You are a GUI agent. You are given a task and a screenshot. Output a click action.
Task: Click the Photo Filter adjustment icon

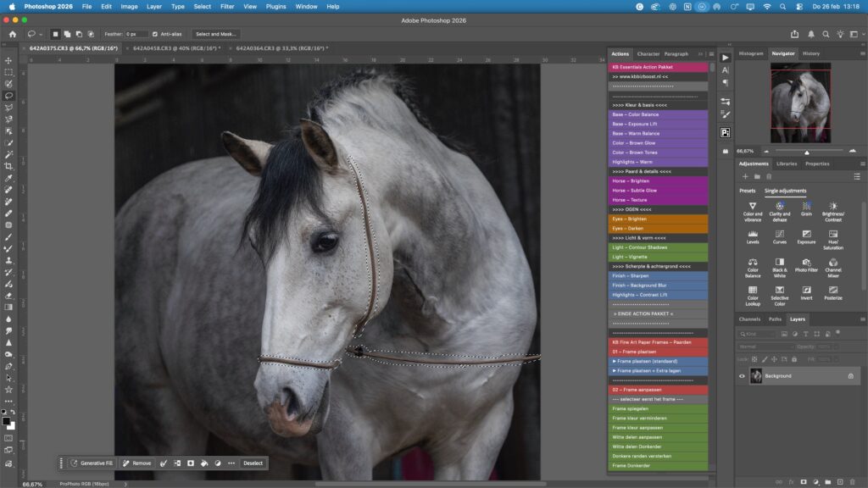[x=806, y=263]
